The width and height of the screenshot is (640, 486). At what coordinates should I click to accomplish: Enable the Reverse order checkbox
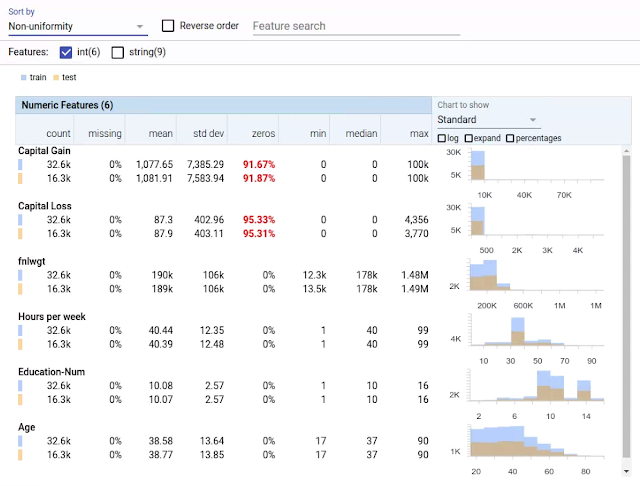(x=168, y=26)
